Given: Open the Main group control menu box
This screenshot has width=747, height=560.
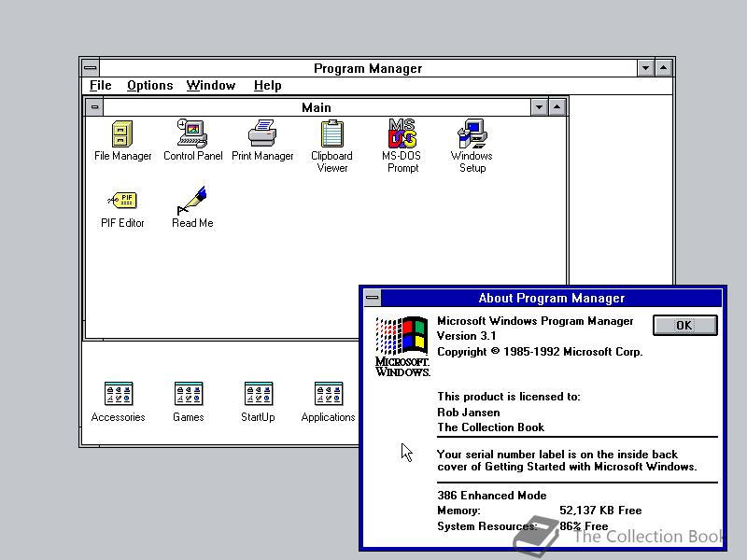Looking at the screenshot, I should coord(95,107).
